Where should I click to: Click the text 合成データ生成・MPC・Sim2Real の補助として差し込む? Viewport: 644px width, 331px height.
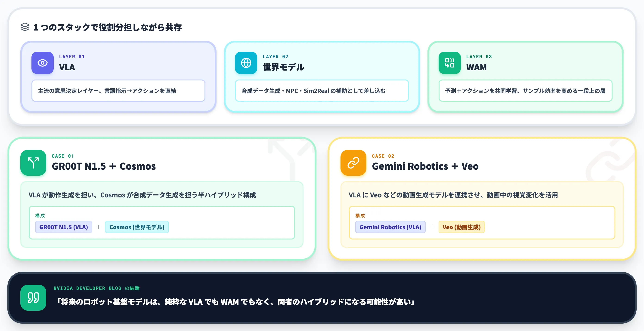[x=313, y=91]
